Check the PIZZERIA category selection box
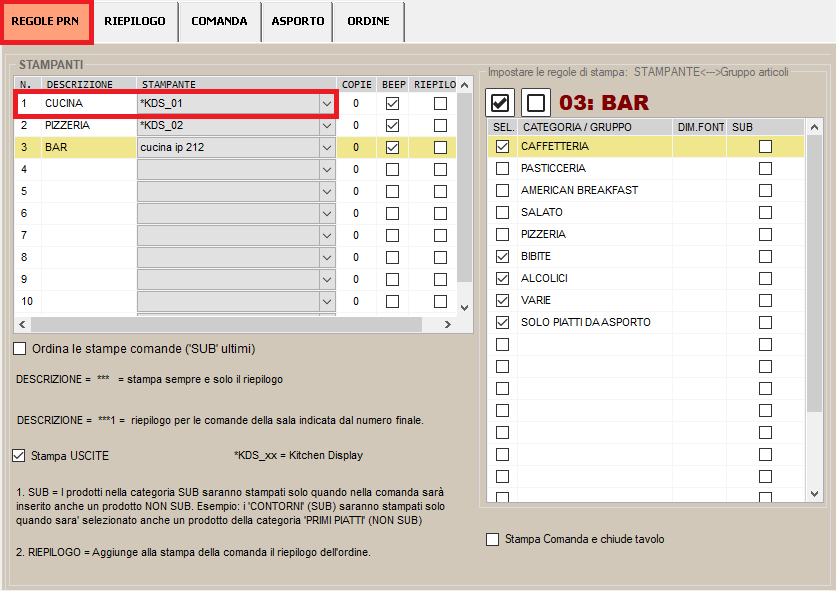 tap(502, 234)
